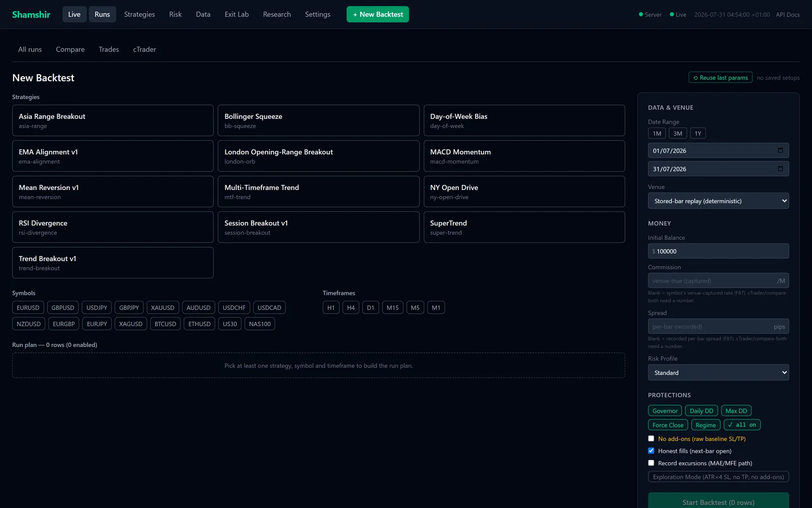Image resolution: width=812 pixels, height=508 pixels.
Task: Click Start Backtest (0 rows) button
Action: [718, 501]
